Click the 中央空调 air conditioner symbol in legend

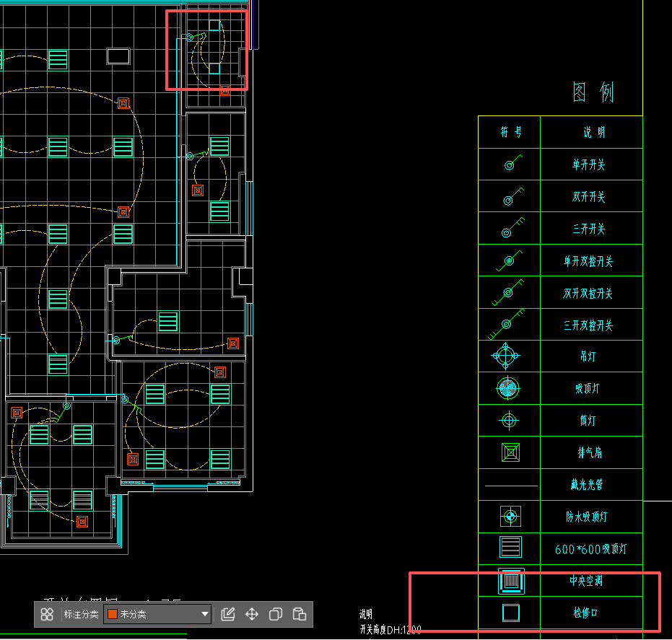click(x=511, y=582)
